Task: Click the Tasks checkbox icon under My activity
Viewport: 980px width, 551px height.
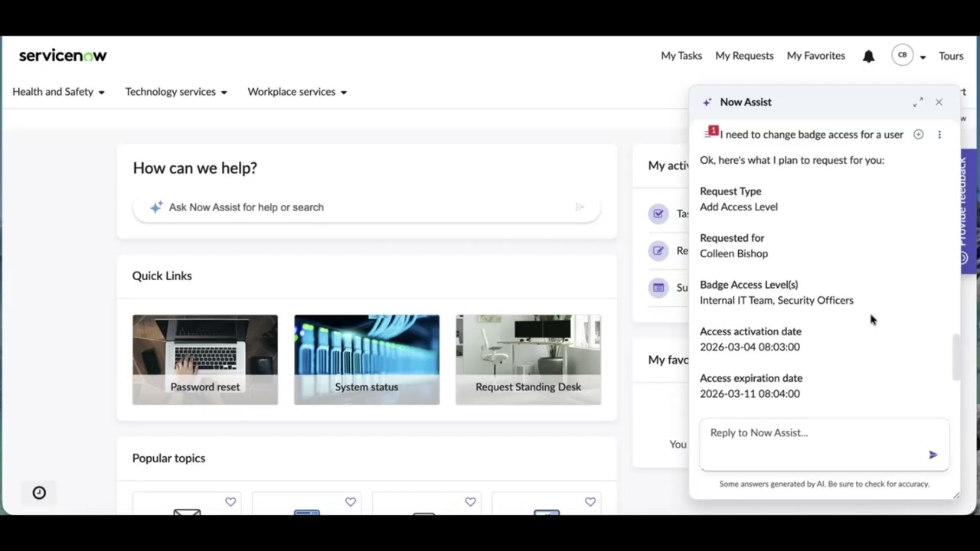Action: click(x=658, y=214)
